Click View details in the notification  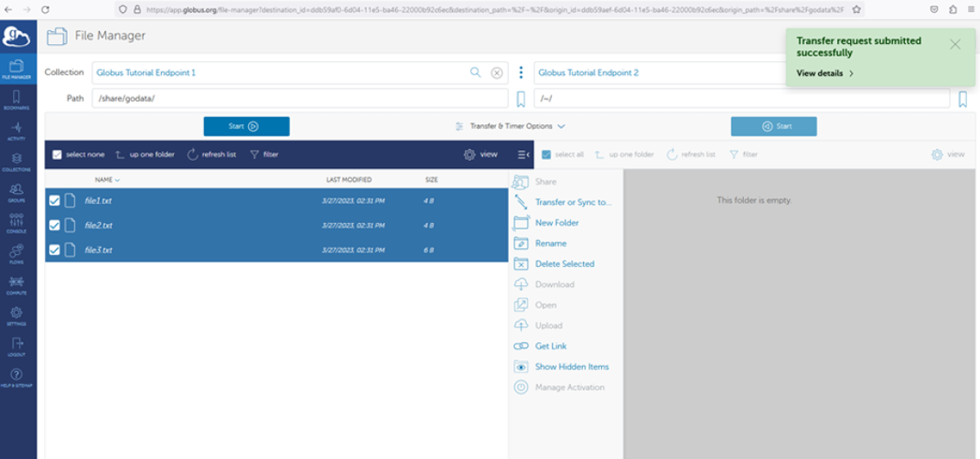click(x=824, y=74)
